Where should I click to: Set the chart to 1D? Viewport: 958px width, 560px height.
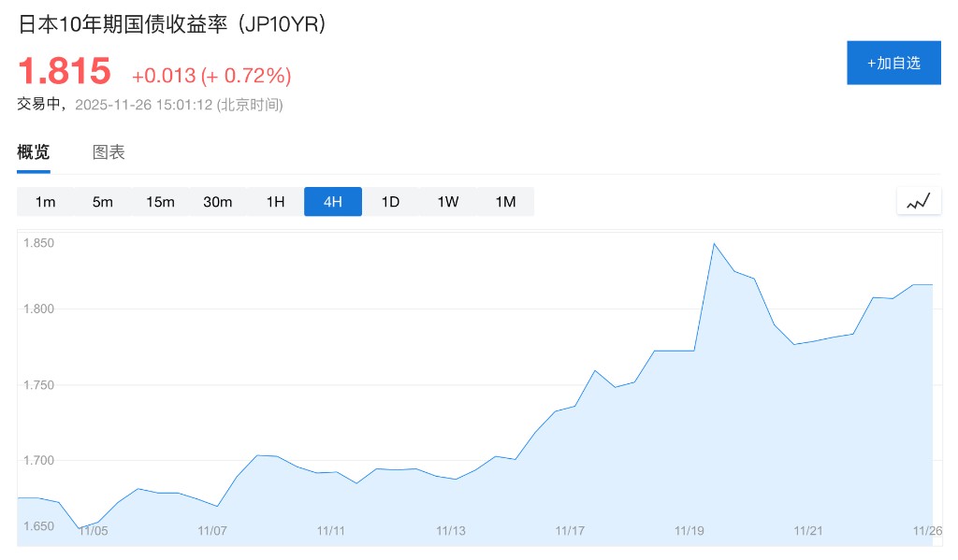(390, 202)
